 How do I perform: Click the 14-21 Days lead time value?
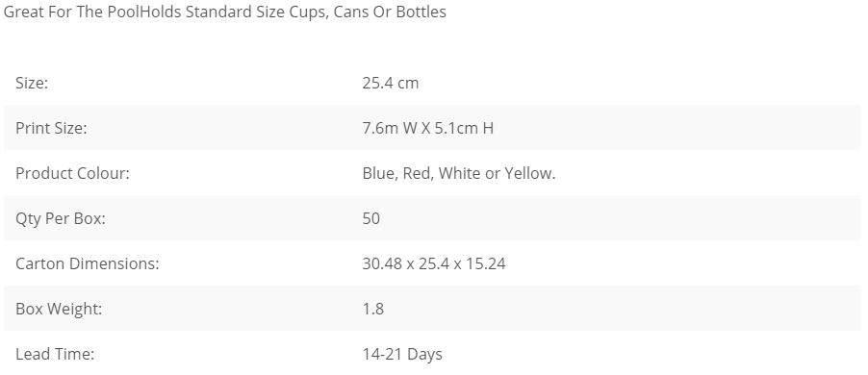tap(402, 354)
